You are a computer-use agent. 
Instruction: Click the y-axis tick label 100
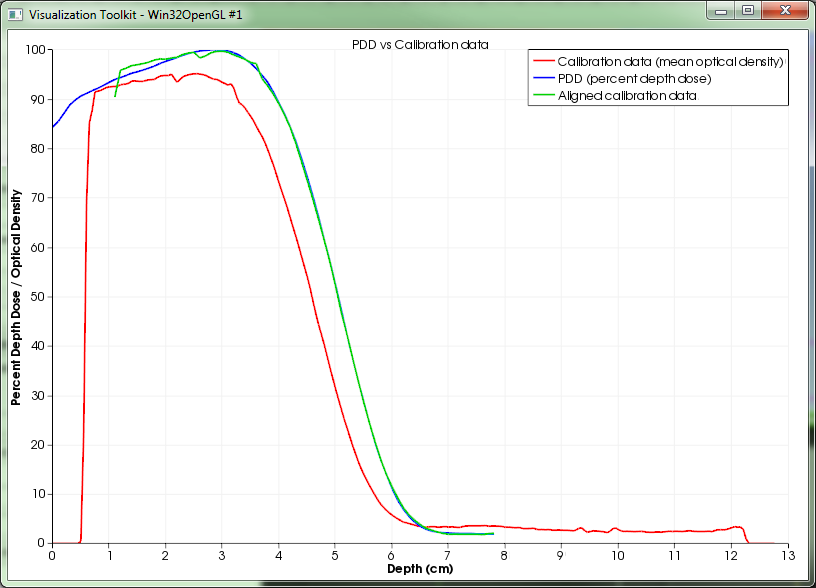click(37, 50)
